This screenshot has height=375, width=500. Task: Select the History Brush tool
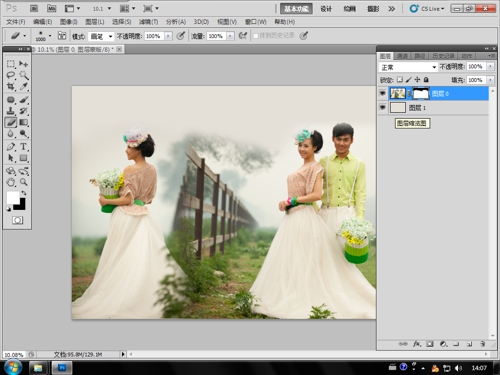coord(23,111)
